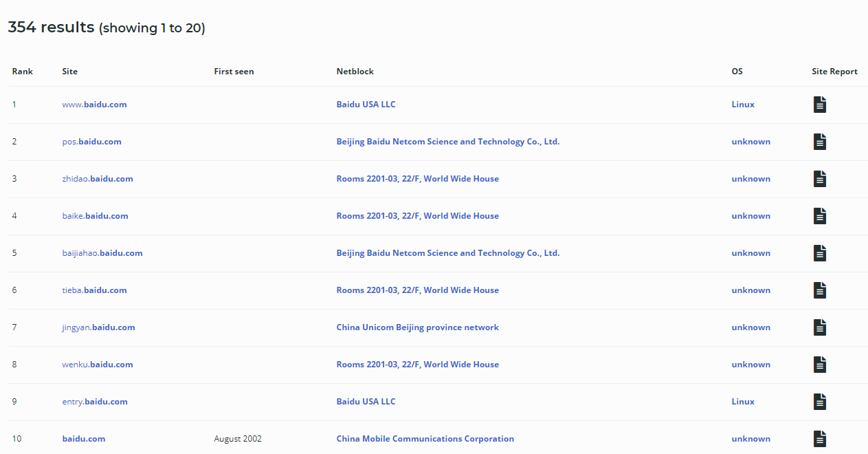Open World Wide House netblock for wenku.baidu.com

tap(418, 365)
